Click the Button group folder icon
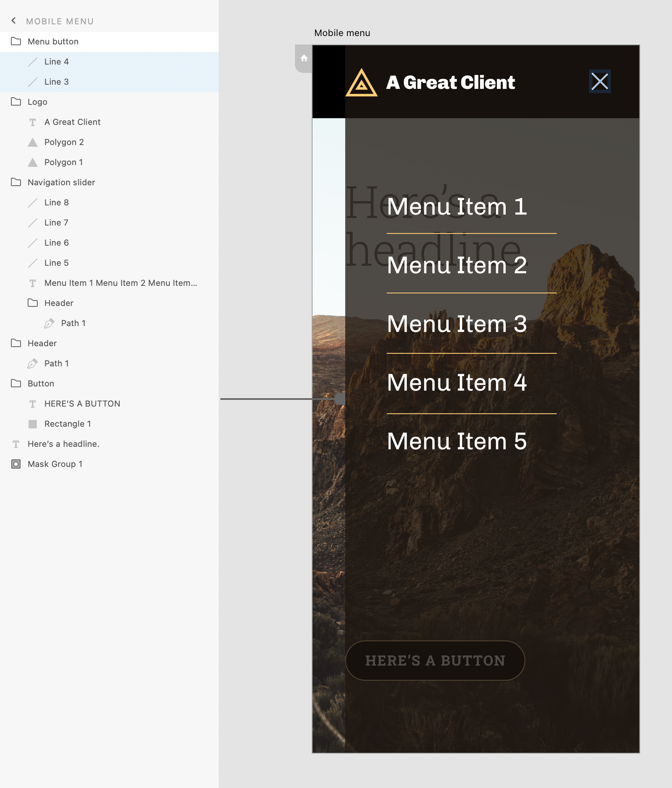 coord(16,384)
